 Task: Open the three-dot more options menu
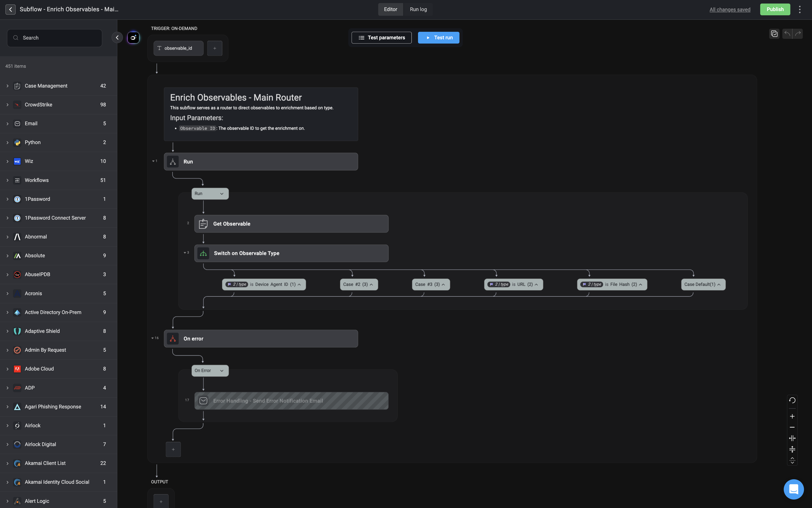[800, 9]
